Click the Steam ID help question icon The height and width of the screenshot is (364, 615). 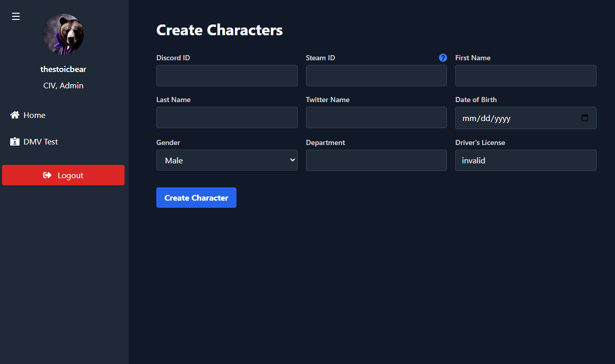pyautogui.click(x=443, y=58)
